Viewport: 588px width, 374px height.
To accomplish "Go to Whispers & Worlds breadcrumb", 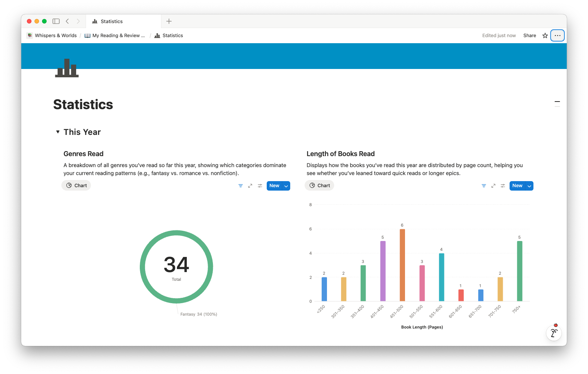I will click(x=55, y=36).
